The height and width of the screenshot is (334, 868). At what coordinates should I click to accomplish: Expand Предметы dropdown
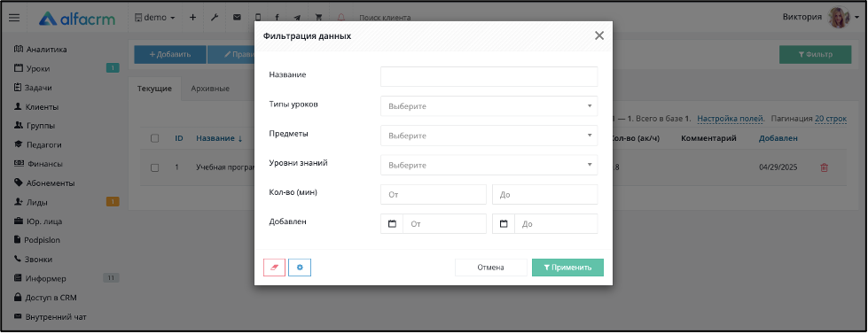[489, 136]
